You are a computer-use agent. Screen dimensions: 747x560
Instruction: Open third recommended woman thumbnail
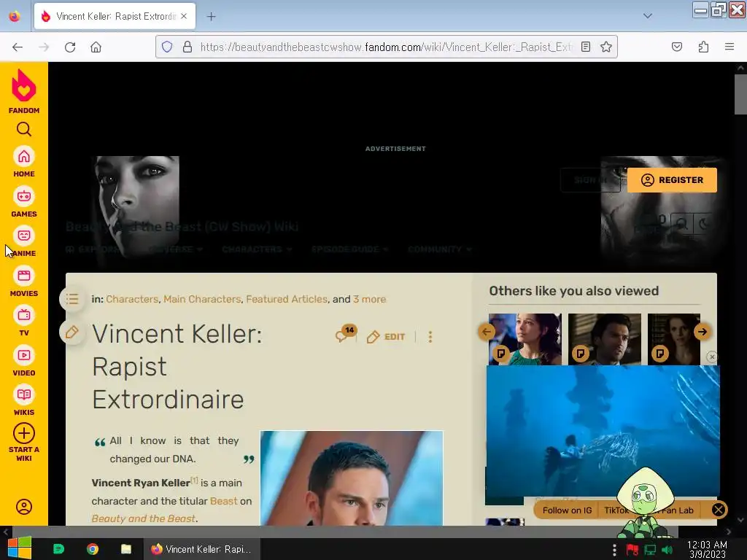coord(673,339)
